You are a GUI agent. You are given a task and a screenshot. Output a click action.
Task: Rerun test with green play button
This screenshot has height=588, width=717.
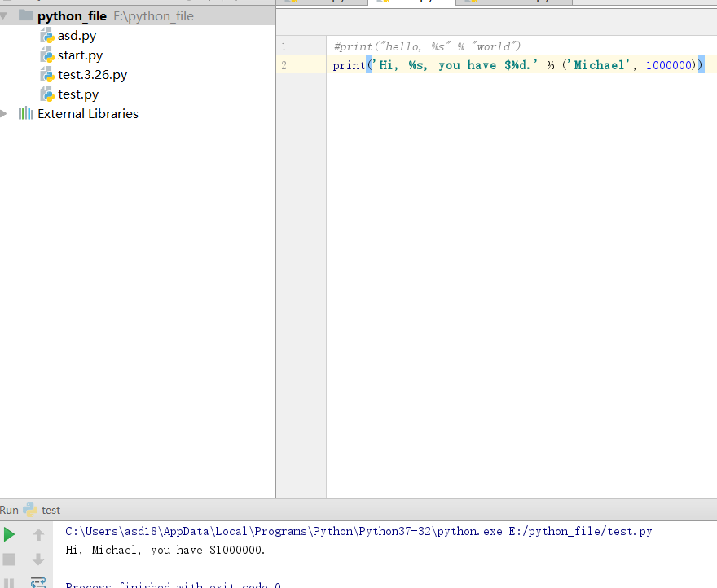click(9, 534)
